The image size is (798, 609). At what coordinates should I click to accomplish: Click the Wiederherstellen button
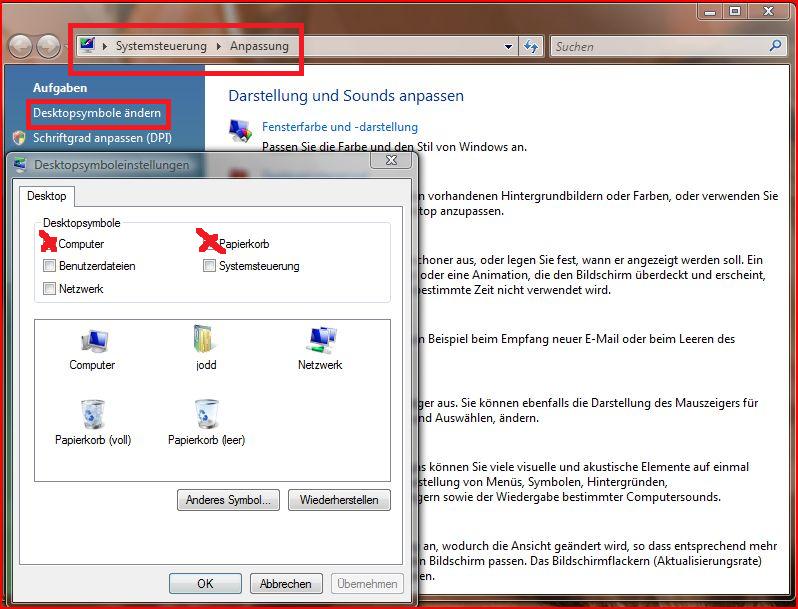pyautogui.click(x=339, y=500)
